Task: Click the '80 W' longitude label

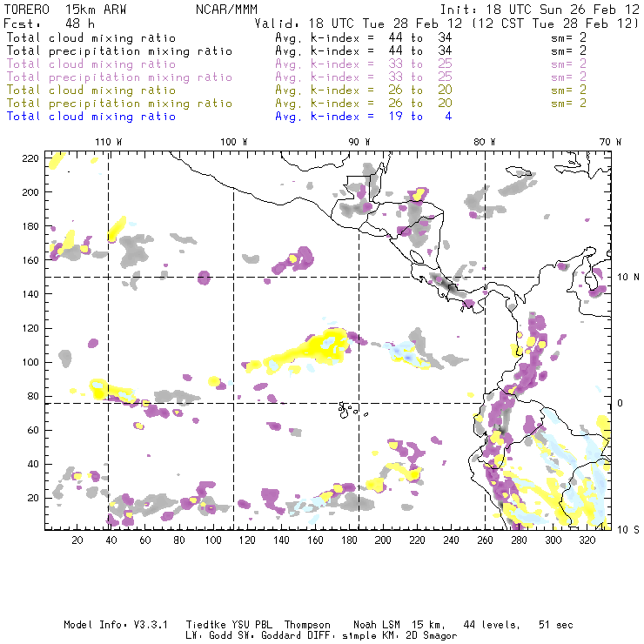Action: (485, 142)
